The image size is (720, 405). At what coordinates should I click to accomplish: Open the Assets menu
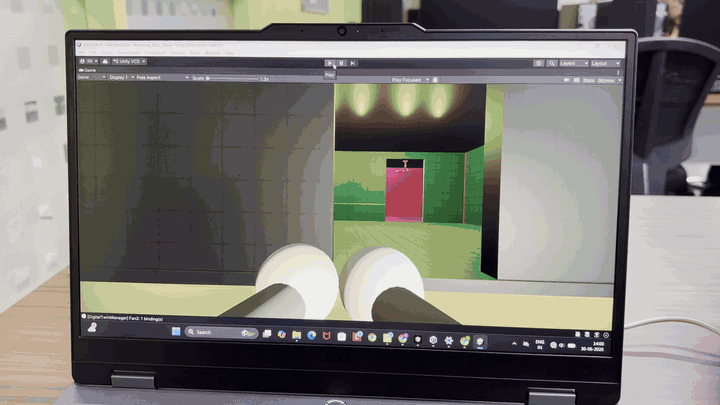pyautogui.click(x=107, y=52)
